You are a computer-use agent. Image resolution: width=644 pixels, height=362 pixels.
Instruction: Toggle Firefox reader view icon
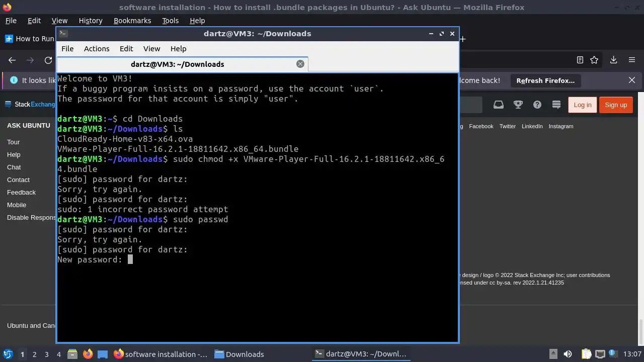(580, 60)
